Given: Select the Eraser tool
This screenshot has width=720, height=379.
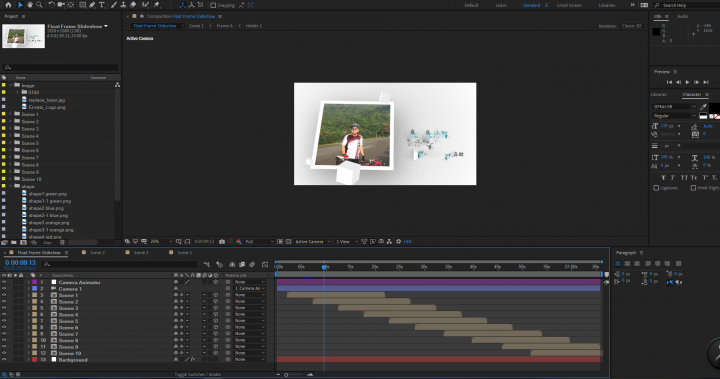Looking at the screenshot, I should [x=133, y=5].
